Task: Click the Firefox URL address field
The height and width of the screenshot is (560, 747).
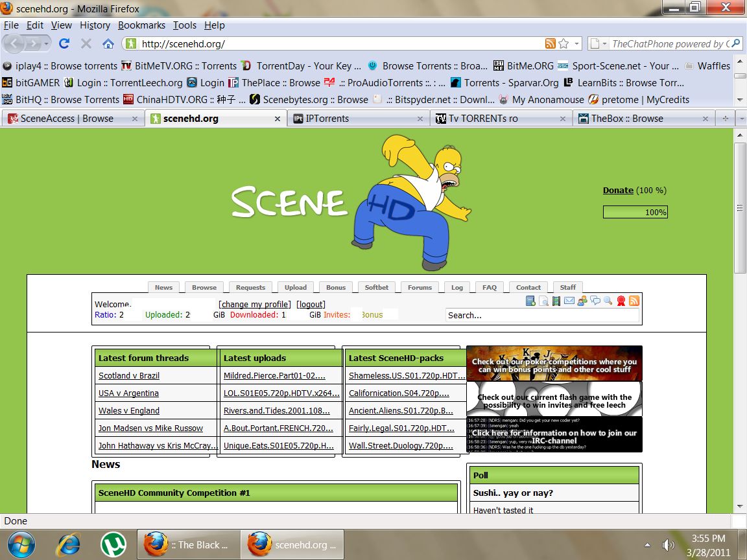Action: coord(340,44)
